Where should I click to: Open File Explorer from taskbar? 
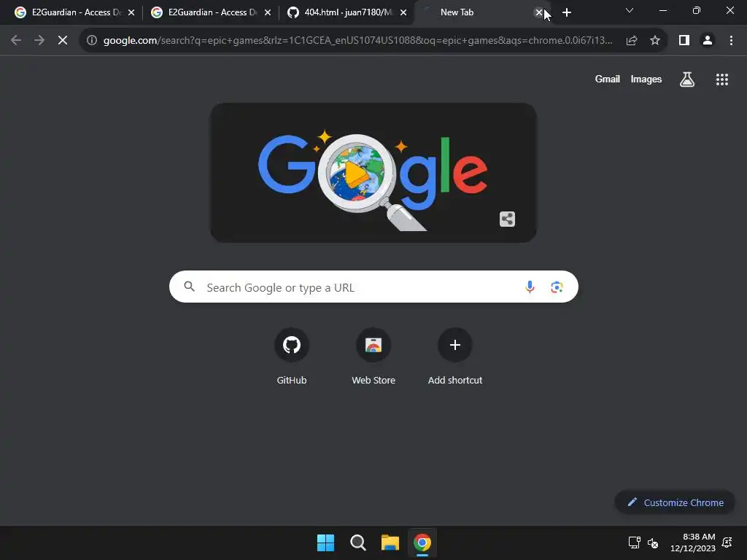(390, 542)
